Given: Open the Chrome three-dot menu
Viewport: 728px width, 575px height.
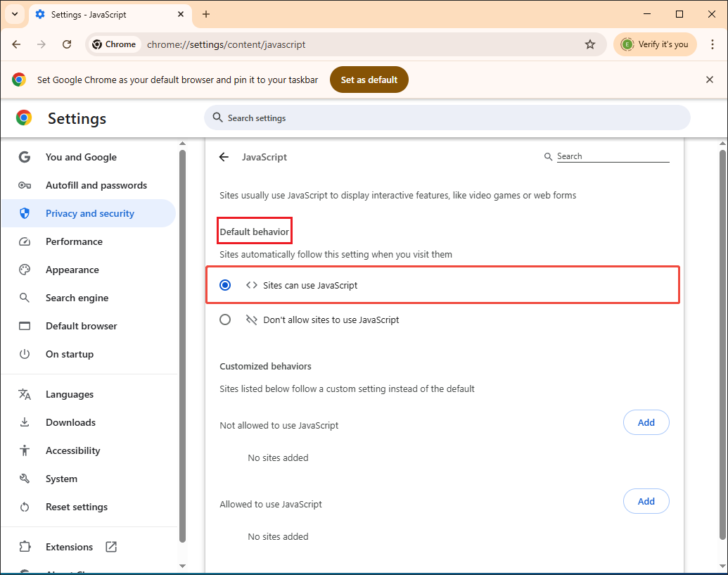Looking at the screenshot, I should 713,44.
